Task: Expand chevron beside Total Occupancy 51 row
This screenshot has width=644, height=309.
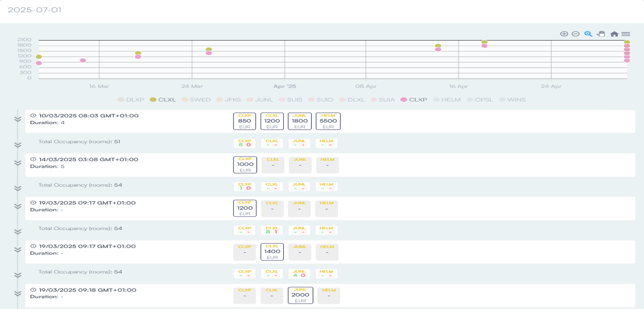Action: [x=18, y=144]
